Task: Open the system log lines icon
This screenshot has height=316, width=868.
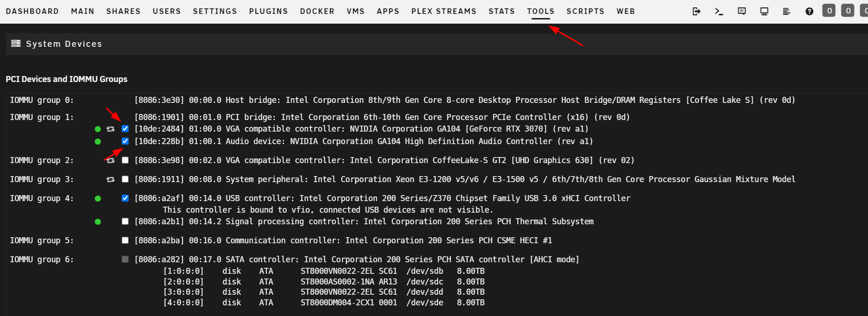Action: (x=787, y=11)
